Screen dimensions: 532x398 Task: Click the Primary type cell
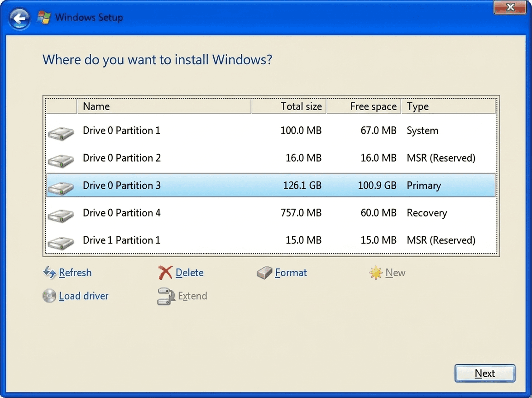[x=424, y=186]
